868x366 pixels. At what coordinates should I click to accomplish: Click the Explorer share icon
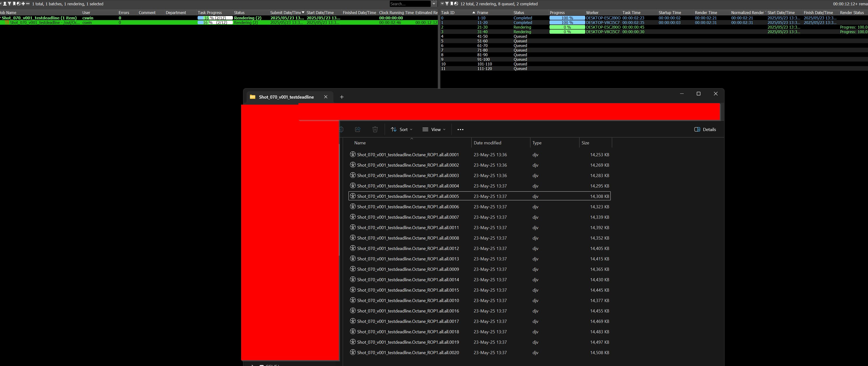(x=357, y=130)
